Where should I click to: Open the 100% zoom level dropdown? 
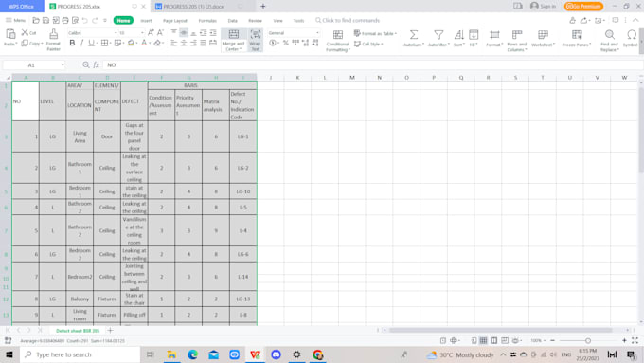coord(538,341)
